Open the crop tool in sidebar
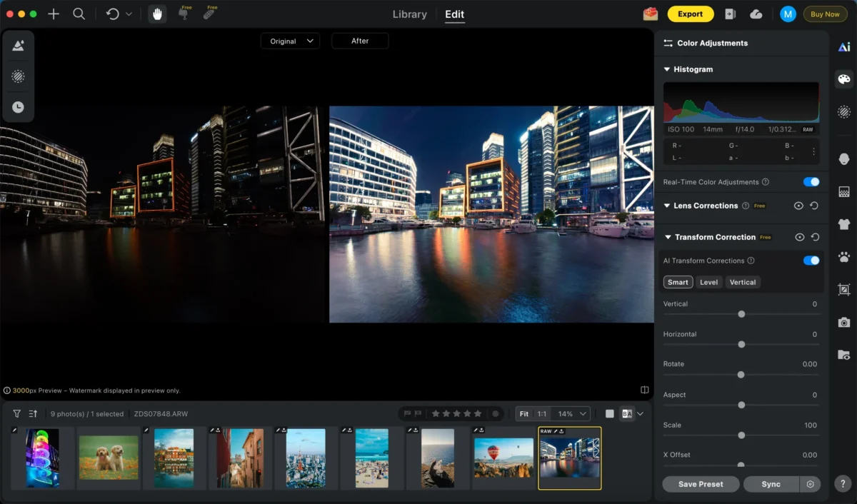The width and height of the screenshot is (857, 504). coord(844,289)
